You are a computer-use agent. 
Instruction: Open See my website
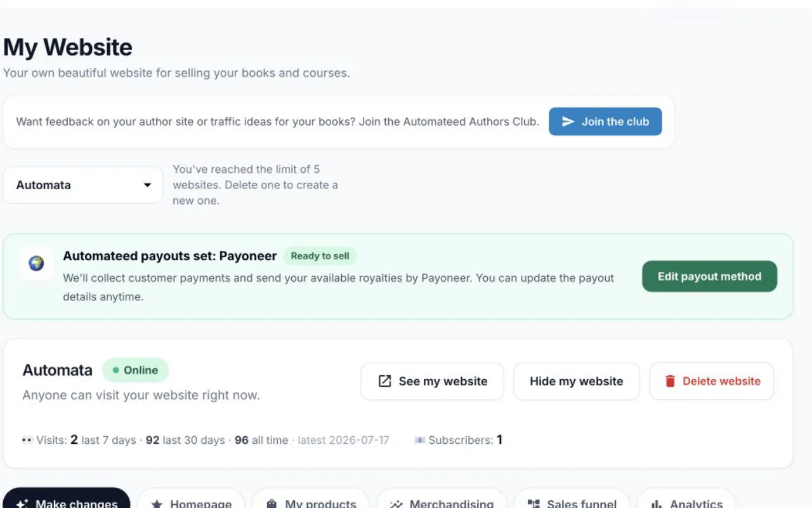click(432, 381)
